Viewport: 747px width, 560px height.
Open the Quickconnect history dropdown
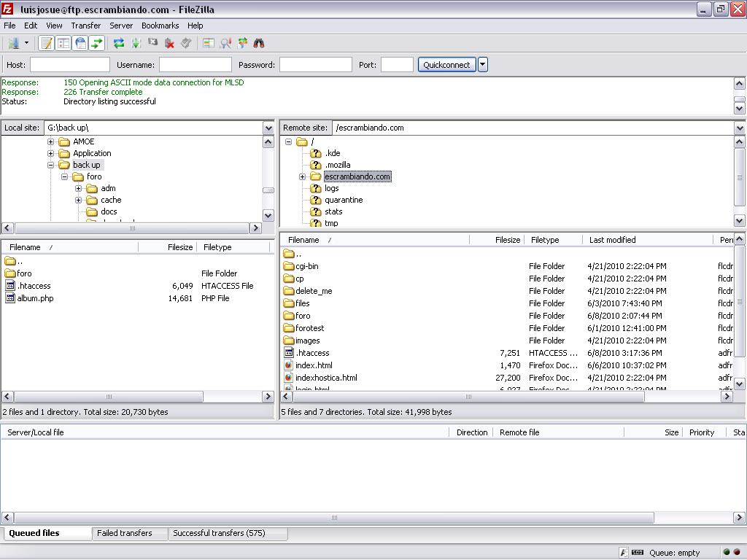click(483, 65)
